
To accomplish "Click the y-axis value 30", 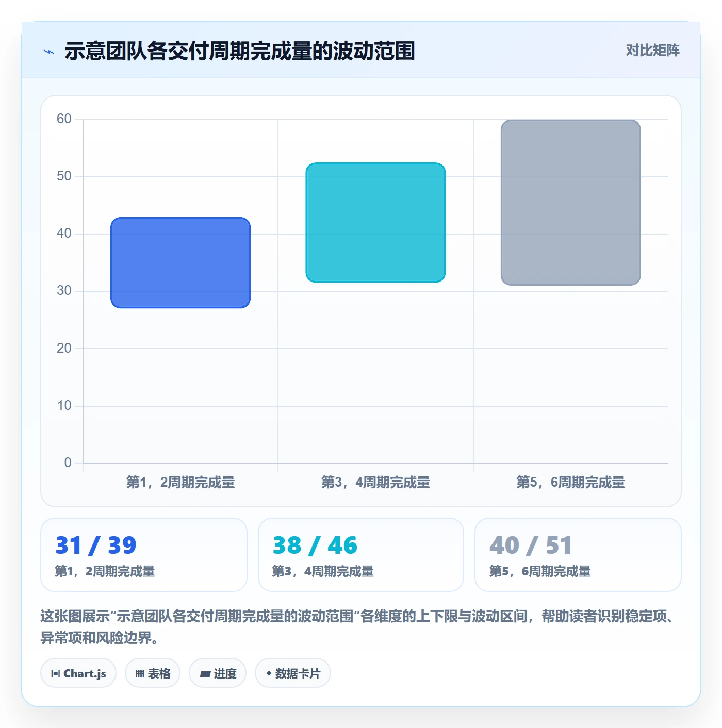I will [64, 291].
